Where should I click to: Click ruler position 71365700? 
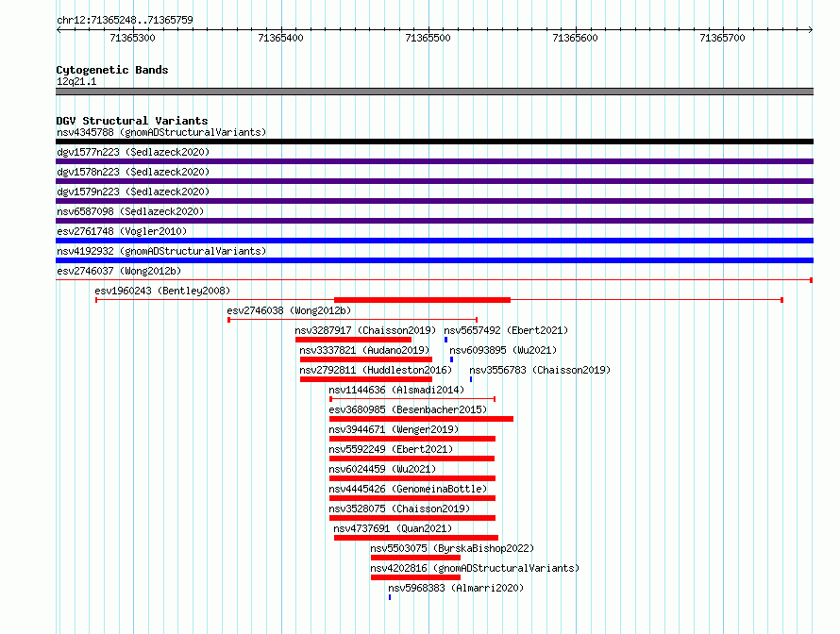pyautogui.click(x=722, y=38)
